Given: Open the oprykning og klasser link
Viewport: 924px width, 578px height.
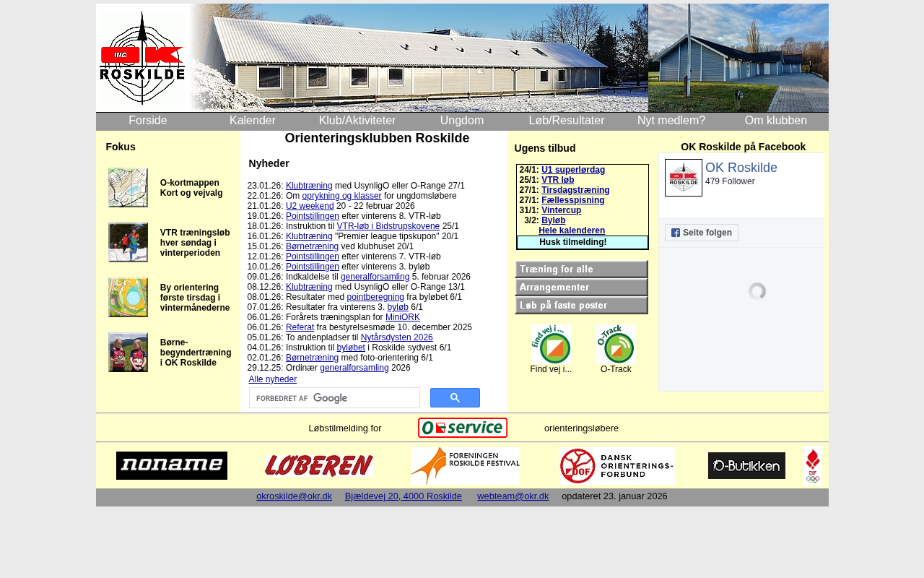Looking at the screenshot, I should click(x=341, y=196).
